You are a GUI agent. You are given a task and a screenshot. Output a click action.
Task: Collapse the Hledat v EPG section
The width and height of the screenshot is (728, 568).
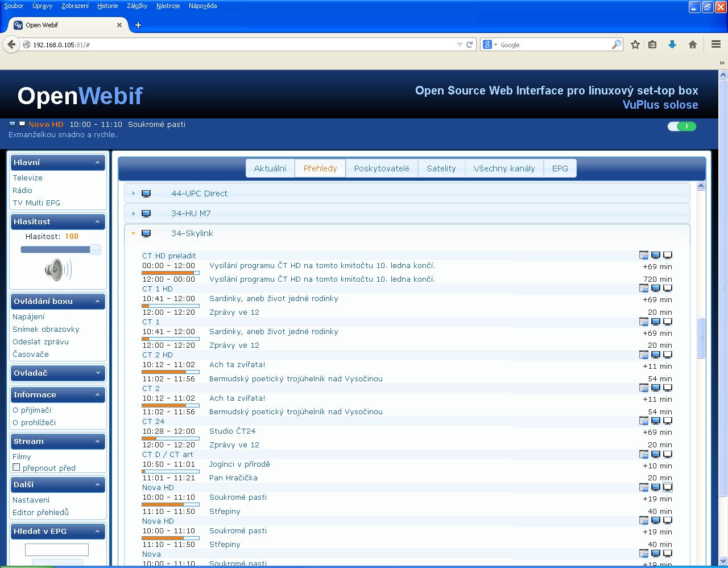pos(97,532)
